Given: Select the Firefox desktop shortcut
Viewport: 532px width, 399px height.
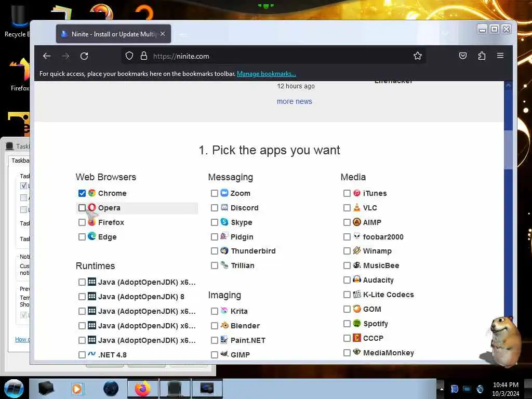Looking at the screenshot, I should point(20,75).
